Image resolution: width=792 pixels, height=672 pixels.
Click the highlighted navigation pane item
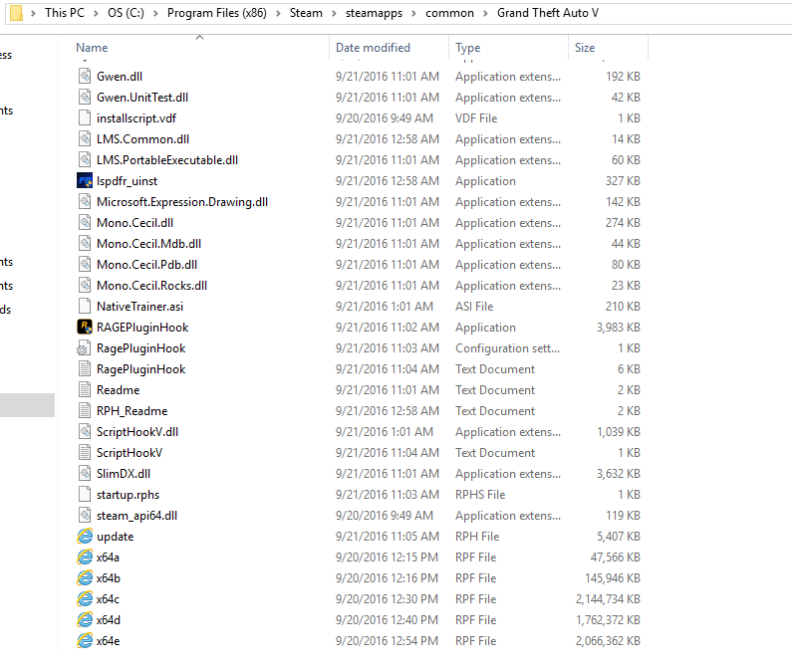tap(27, 405)
